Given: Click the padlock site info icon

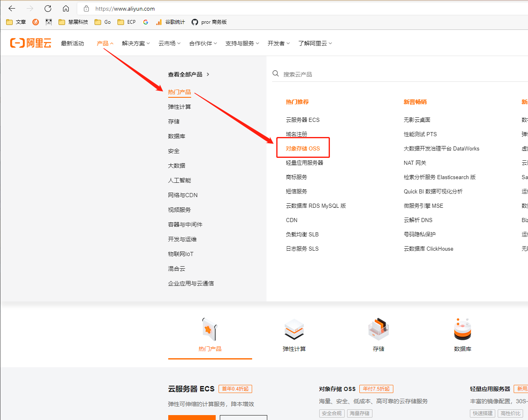Looking at the screenshot, I should [86, 9].
